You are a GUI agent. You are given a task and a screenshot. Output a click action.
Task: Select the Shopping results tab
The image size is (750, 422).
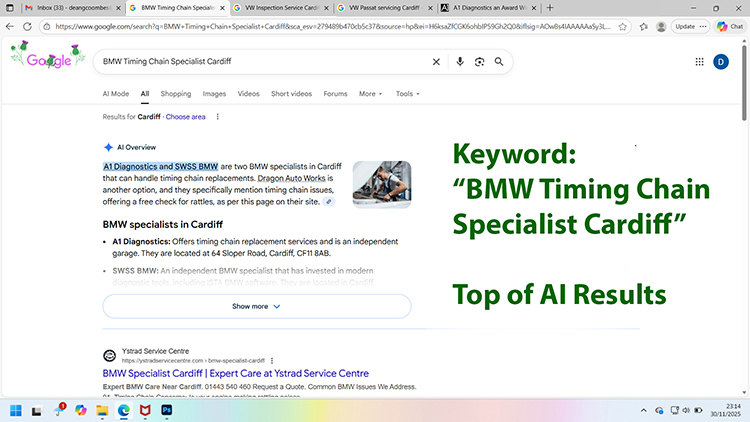click(175, 94)
